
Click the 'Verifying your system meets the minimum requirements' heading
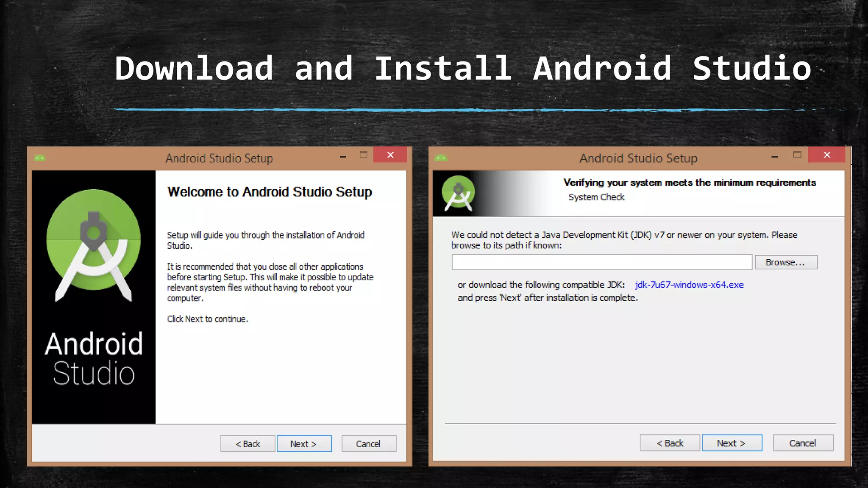coord(690,183)
